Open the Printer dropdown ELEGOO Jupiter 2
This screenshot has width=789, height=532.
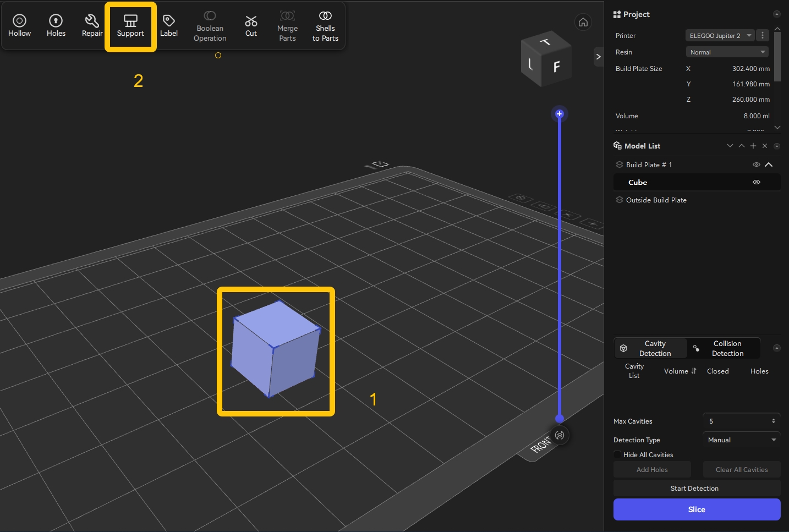[x=720, y=35]
